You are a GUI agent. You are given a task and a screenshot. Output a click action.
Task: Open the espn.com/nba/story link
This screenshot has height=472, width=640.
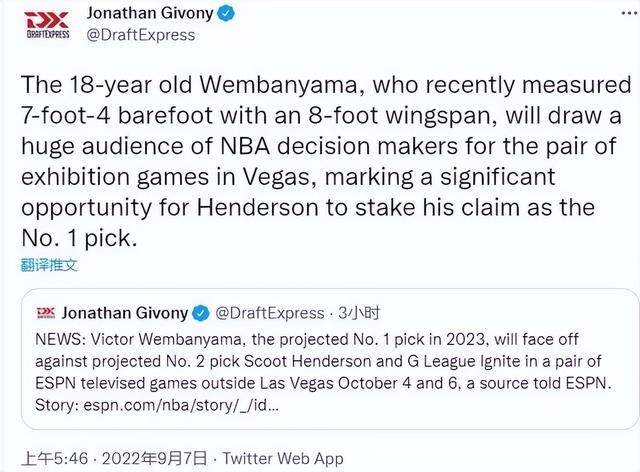click(181, 405)
